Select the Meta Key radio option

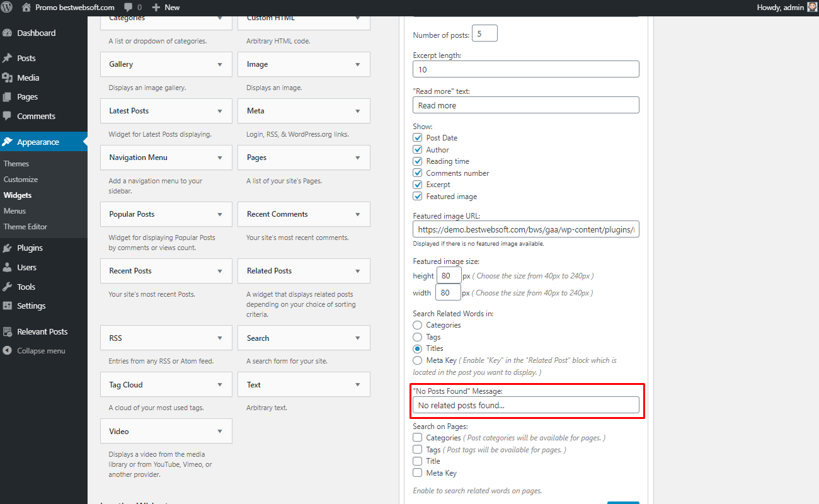tap(418, 360)
